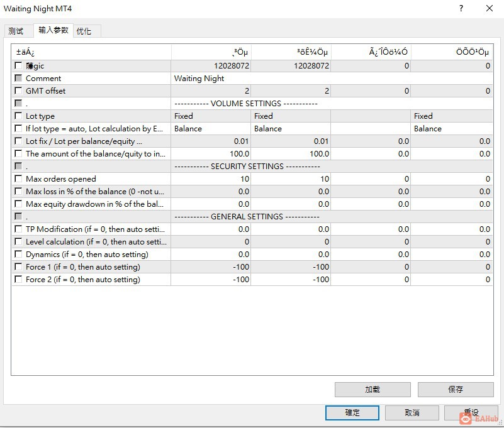Select the Max orders opened label
The image size is (504, 428).
point(61,179)
